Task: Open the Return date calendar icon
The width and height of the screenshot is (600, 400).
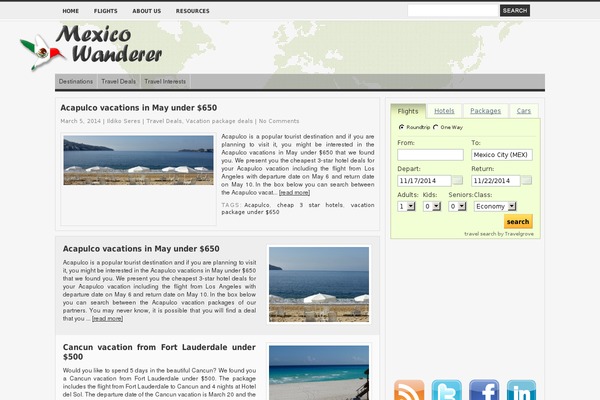Action: point(527,180)
